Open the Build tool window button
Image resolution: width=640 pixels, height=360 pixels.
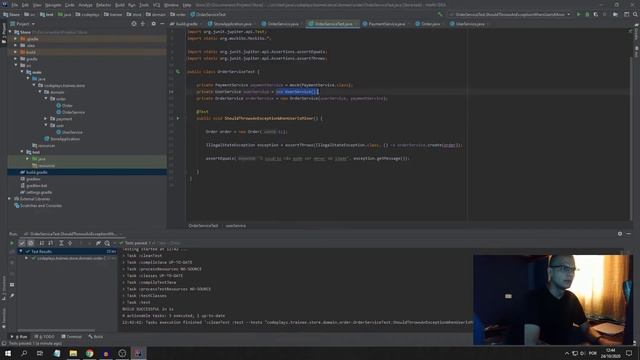point(96,337)
